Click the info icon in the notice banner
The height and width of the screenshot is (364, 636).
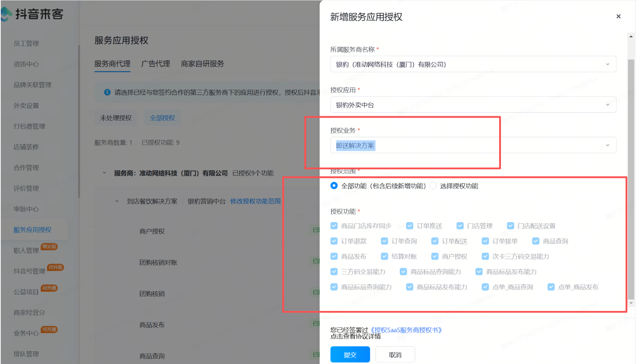[x=107, y=92]
